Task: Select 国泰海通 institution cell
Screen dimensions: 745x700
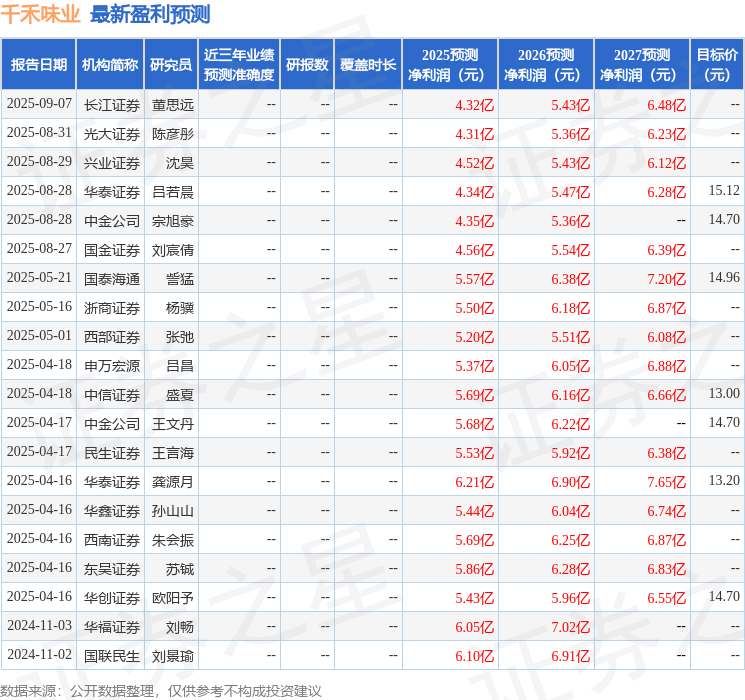Action: click(112, 278)
